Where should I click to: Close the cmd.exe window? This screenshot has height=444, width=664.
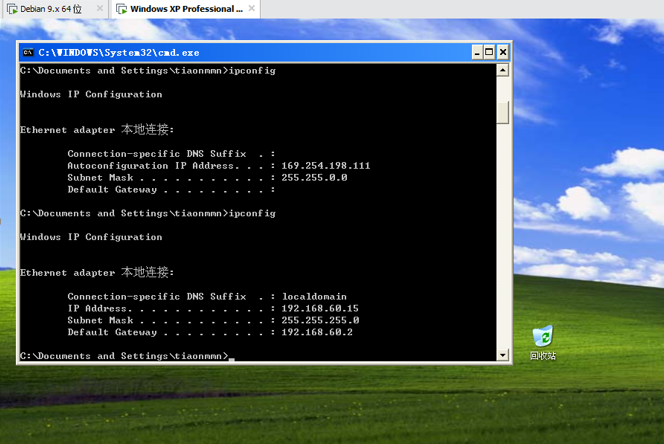[503, 52]
